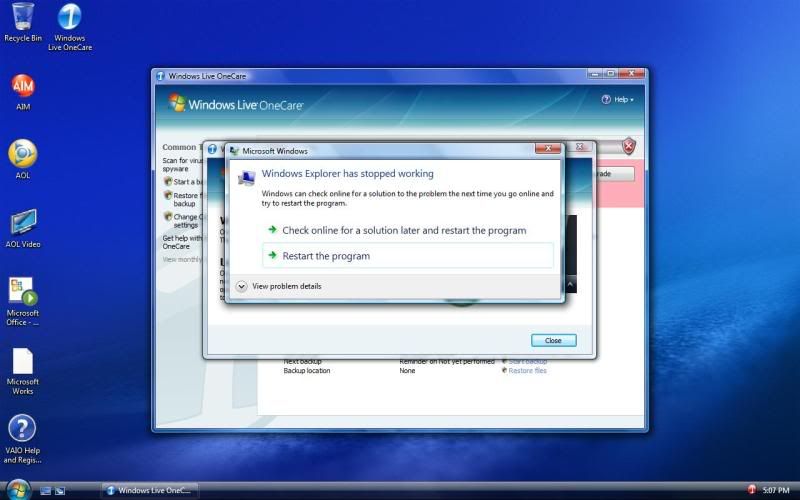Click the Restore files link near Backup location
800x500 pixels.
click(x=527, y=370)
